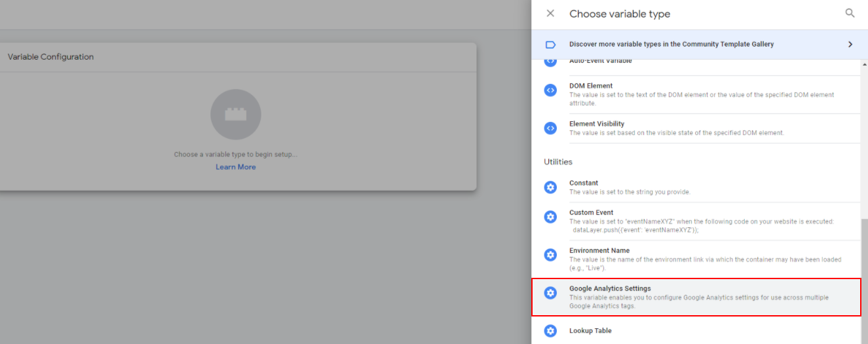Click the DOM Element description text

(702, 99)
